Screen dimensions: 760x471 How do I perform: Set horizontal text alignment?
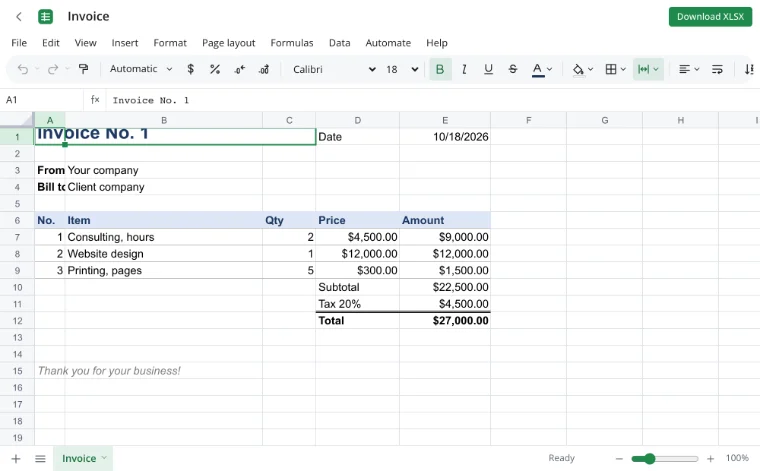(684, 69)
